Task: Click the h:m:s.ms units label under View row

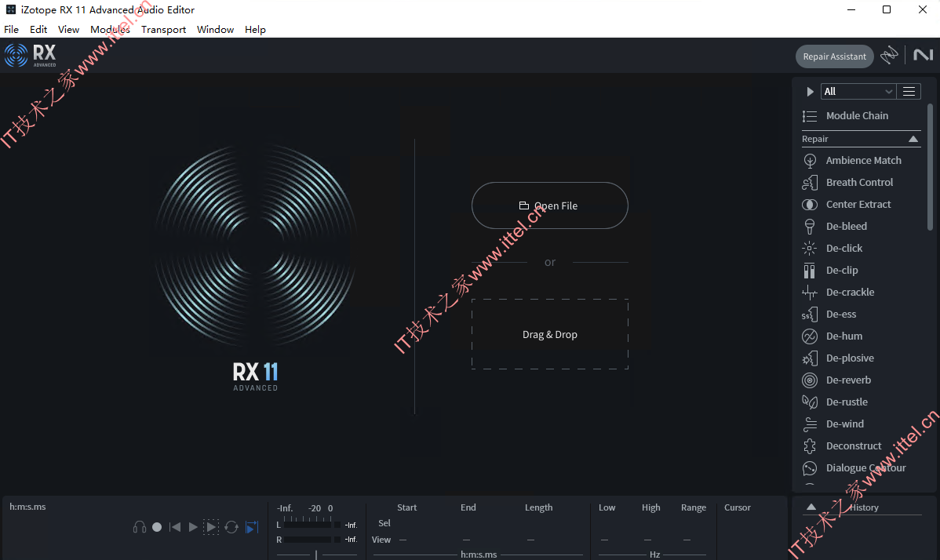Action: pos(479,555)
